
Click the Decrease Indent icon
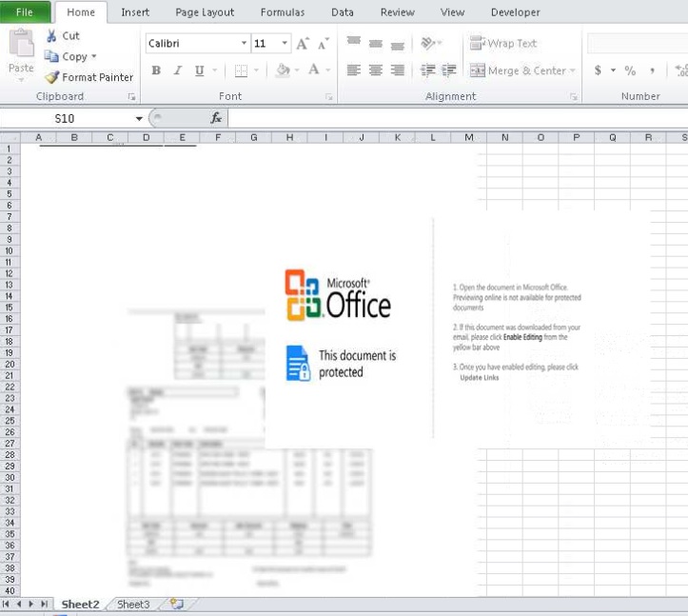pos(428,70)
